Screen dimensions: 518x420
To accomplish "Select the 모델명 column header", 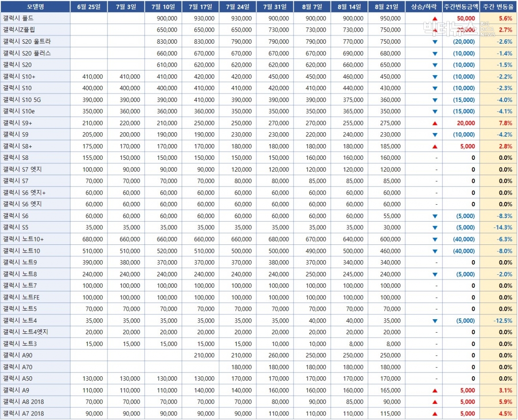I will (35, 7).
